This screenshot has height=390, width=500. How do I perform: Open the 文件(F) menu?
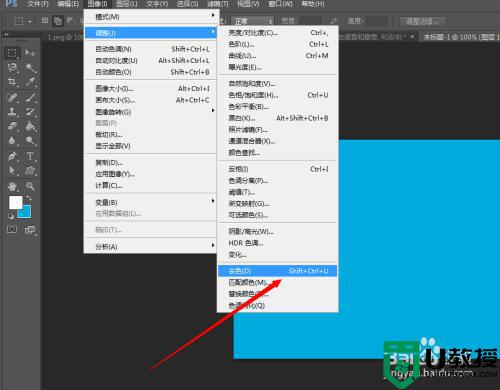(38, 4)
